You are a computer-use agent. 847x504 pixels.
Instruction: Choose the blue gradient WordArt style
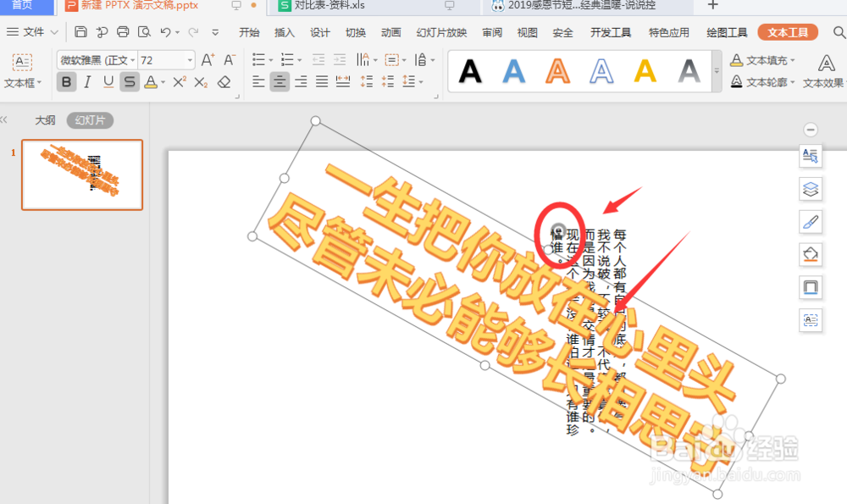pyautogui.click(x=514, y=71)
